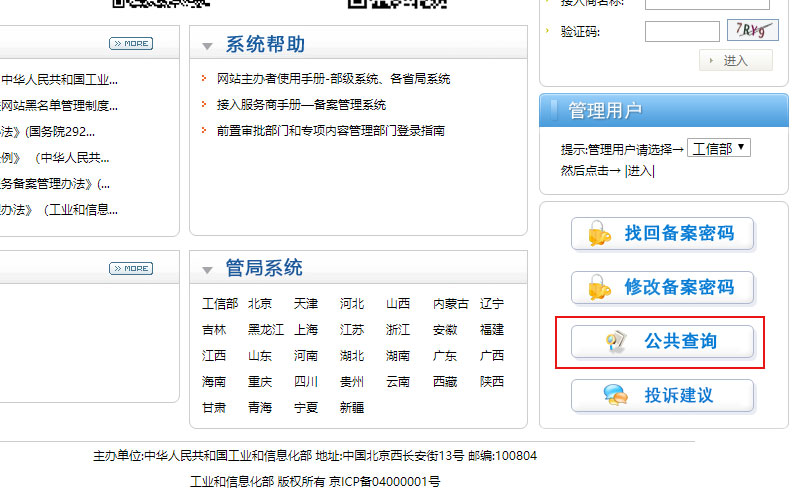Click the 进入 login button
The height and width of the screenshot is (496, 800).
[736, 61]
